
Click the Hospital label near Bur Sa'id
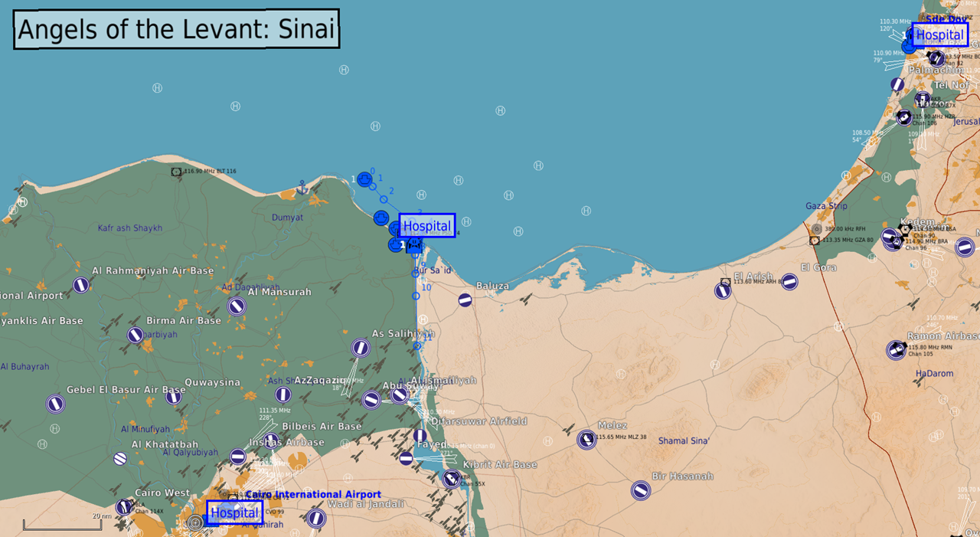(427, 226)
